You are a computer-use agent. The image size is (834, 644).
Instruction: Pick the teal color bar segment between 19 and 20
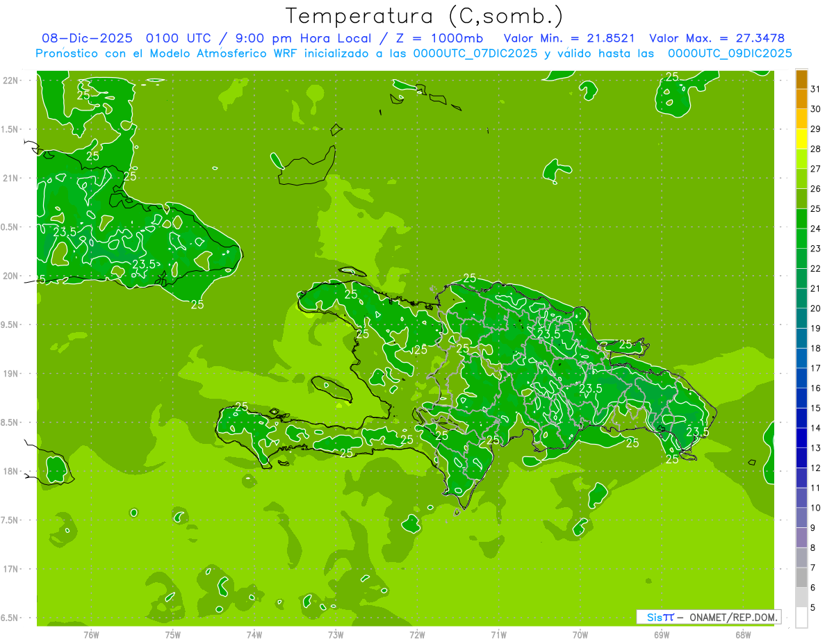tap(801, 318)
